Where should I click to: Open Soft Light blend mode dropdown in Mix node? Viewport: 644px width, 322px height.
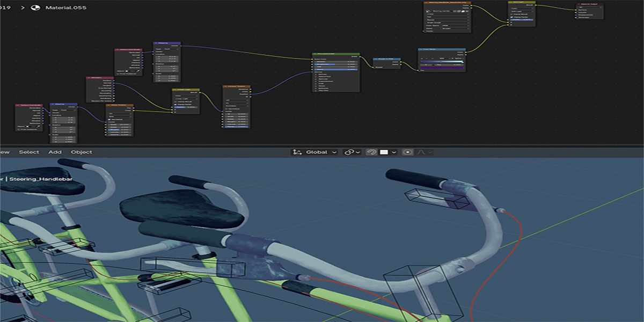pos(522,11)
